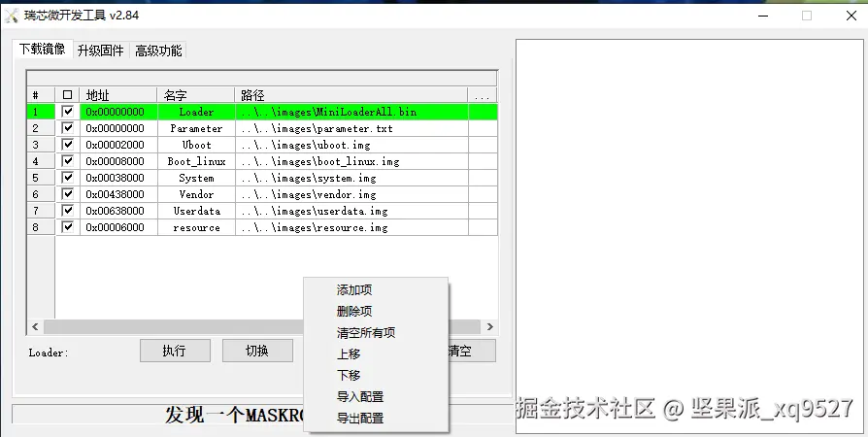Switch to the 下载镜像 tab
Image resolution: width=868 pixels, height=437 pixels.
[x=43, y=50]
